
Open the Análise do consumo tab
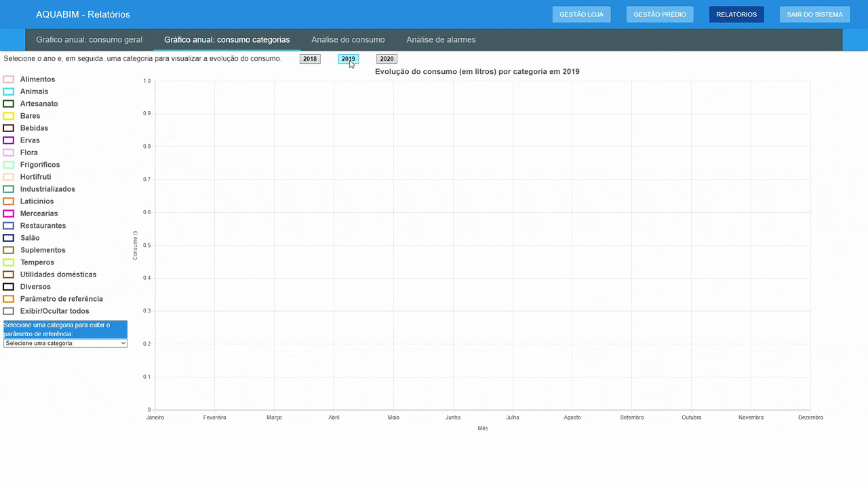[x=348, y=40]
